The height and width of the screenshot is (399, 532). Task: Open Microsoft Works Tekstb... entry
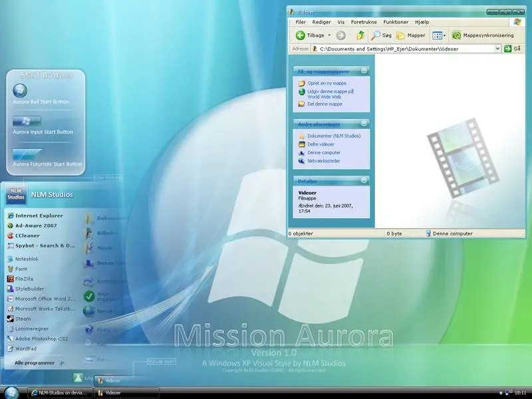41,309
